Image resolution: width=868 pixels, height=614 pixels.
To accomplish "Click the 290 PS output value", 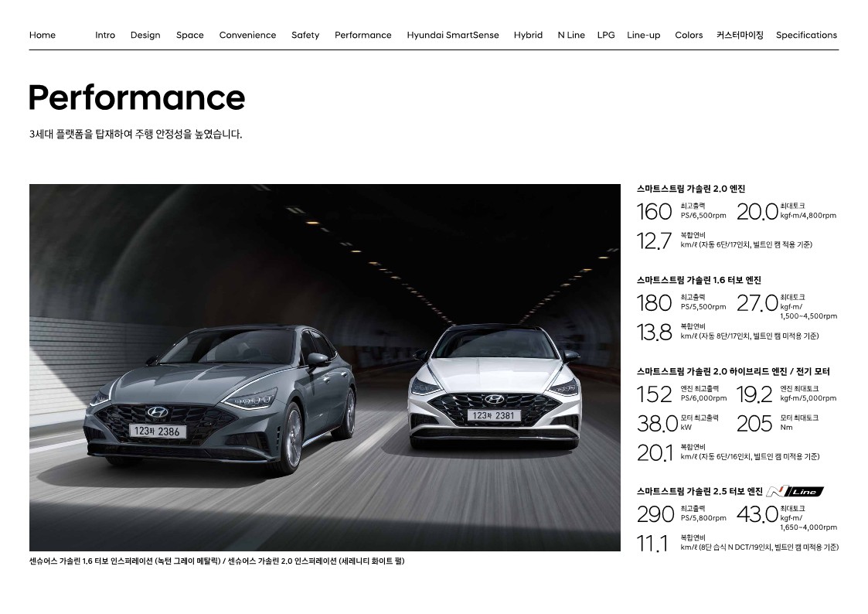I will pos(655,514).
